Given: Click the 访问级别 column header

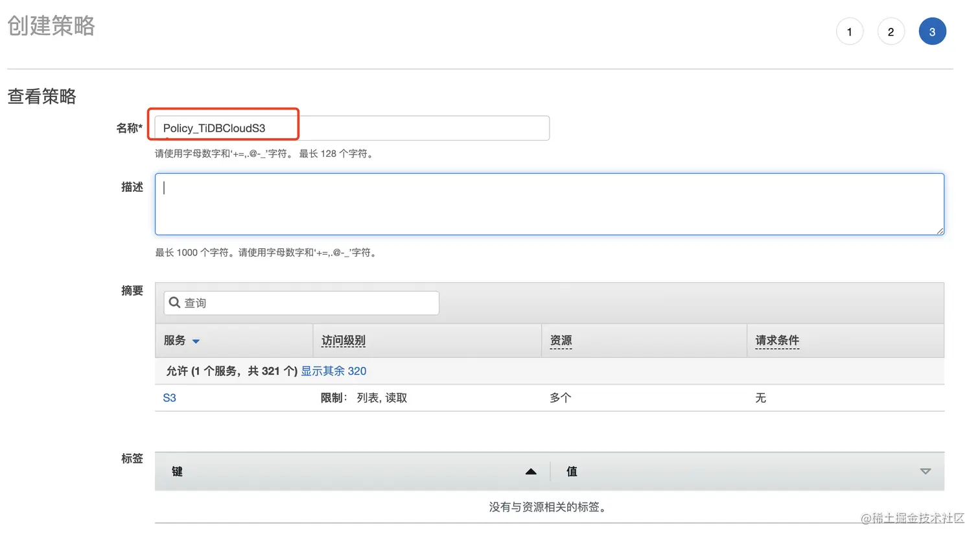Looking at the screenshot, I should tap(344, 340).
